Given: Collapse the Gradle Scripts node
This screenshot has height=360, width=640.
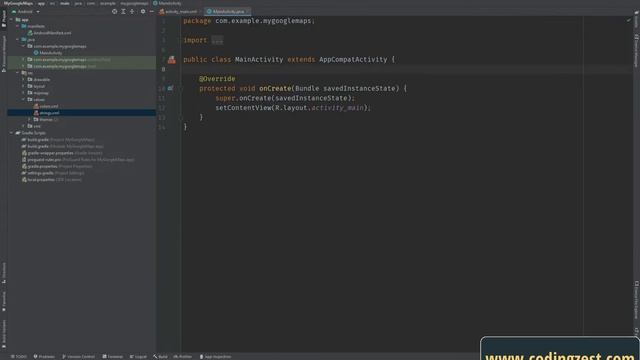Looking at the screenshot, I should [x=11, y=133].
